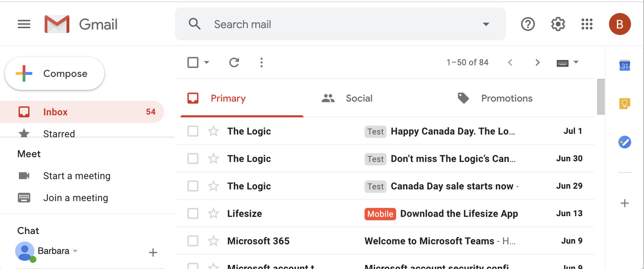Star the Lifesize email
This screenshot has height=269, width=644.
click(x=213, y=213)
